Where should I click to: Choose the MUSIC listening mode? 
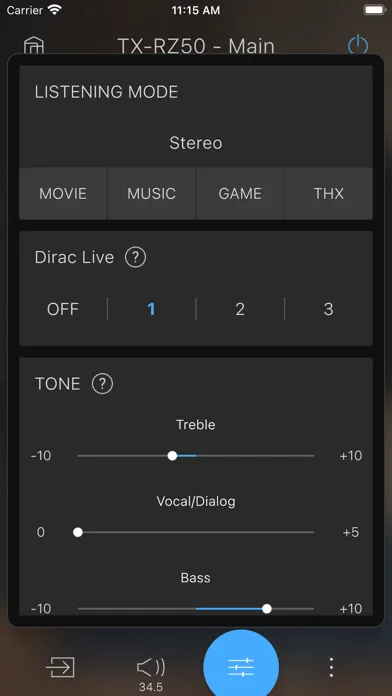tap(151, 194)
